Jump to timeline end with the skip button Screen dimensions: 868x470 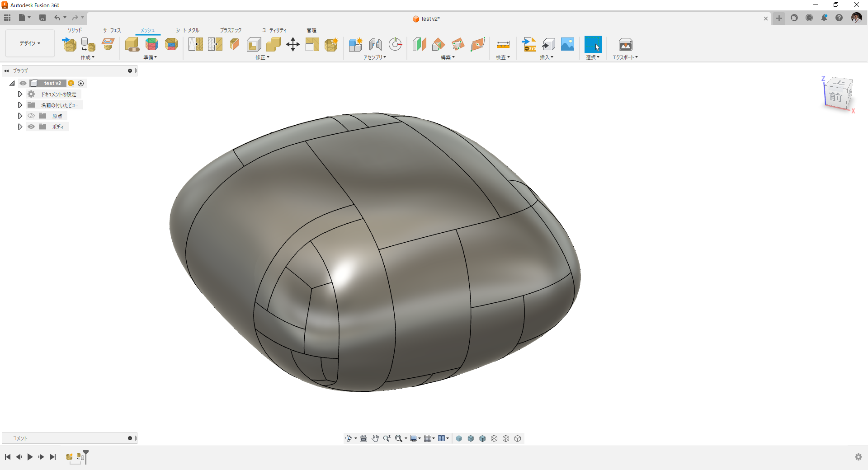pyautogui.click(x=53, y=457)
